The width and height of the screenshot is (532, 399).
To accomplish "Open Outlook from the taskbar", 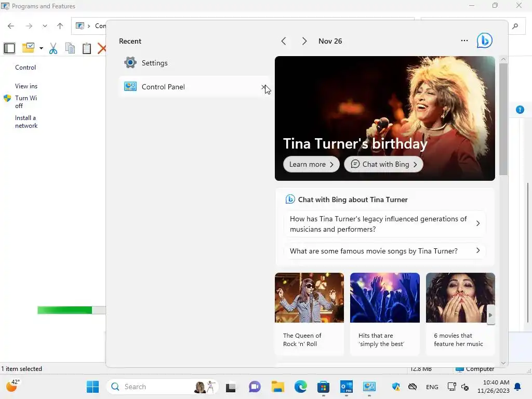I will pyautogui.click(x=347, y=387).
